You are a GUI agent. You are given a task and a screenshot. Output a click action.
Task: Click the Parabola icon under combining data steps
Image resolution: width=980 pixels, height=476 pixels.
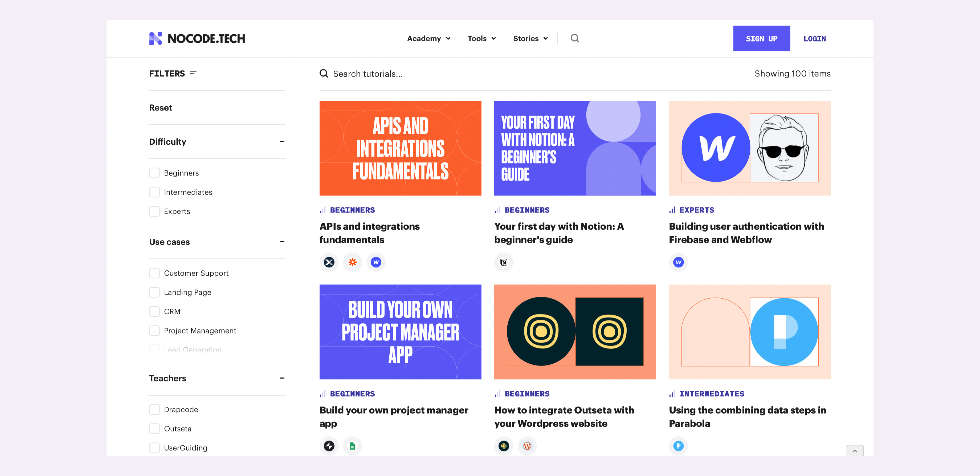[x=678, y=446]
